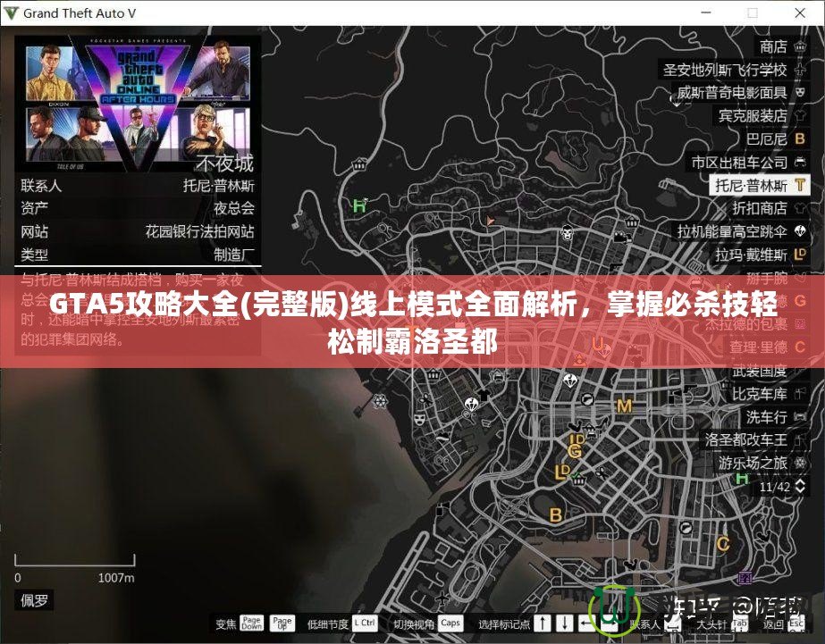Choose the highlighted 托尼·普林斯 legend entry
825x644 pixels.
pyautogui.click(x=759, y=185)
